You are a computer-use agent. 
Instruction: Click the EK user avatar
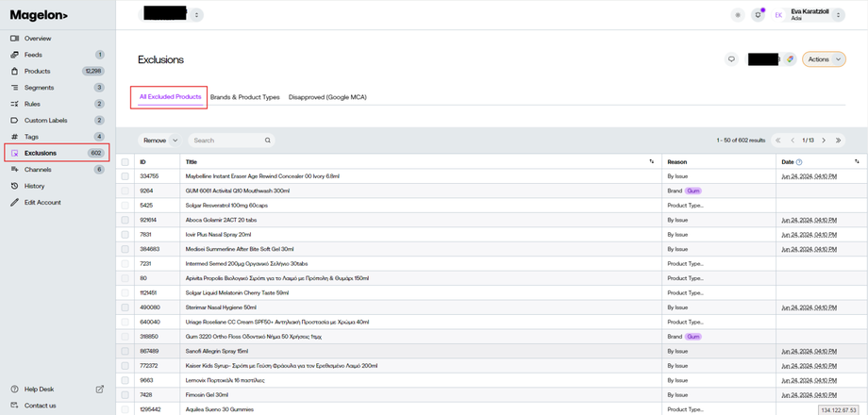tap(779, 15)
